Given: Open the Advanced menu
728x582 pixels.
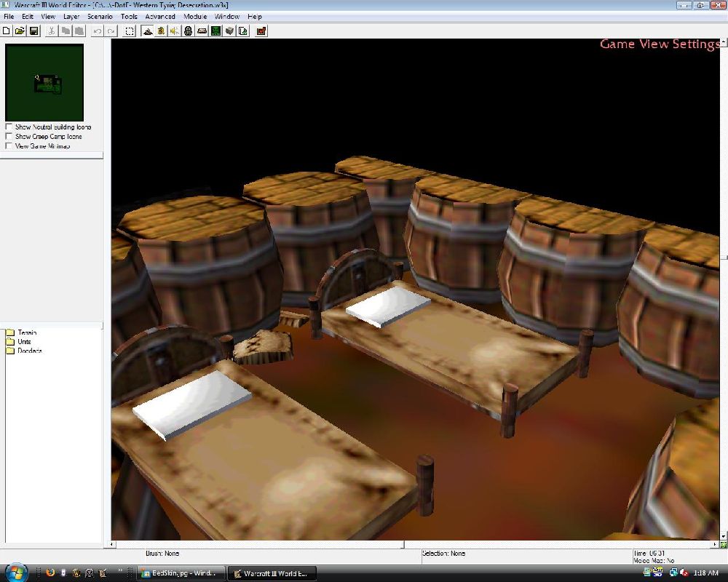Looking at the screenshot, I should [x=160, y=17].
